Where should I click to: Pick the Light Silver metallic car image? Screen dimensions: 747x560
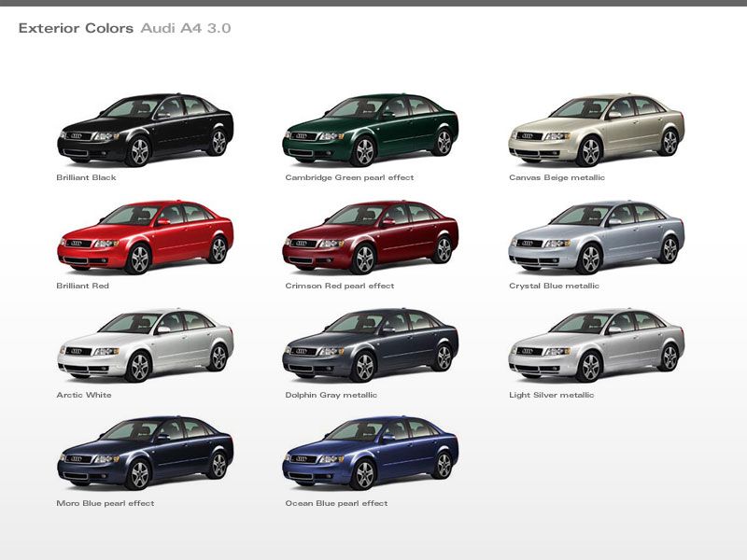coord(596,346)
